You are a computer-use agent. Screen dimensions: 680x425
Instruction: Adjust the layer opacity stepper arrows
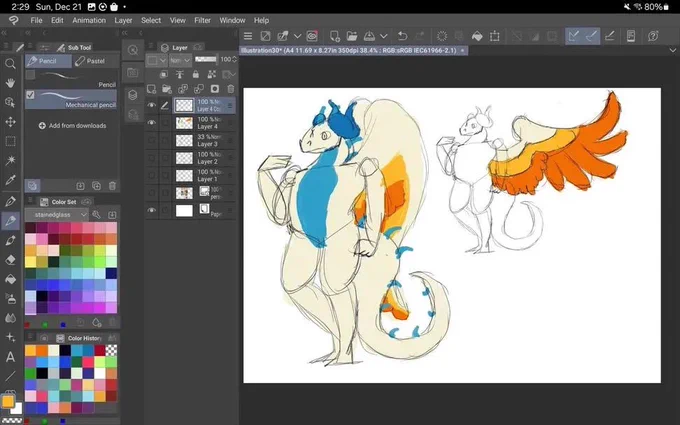[235, 59]
